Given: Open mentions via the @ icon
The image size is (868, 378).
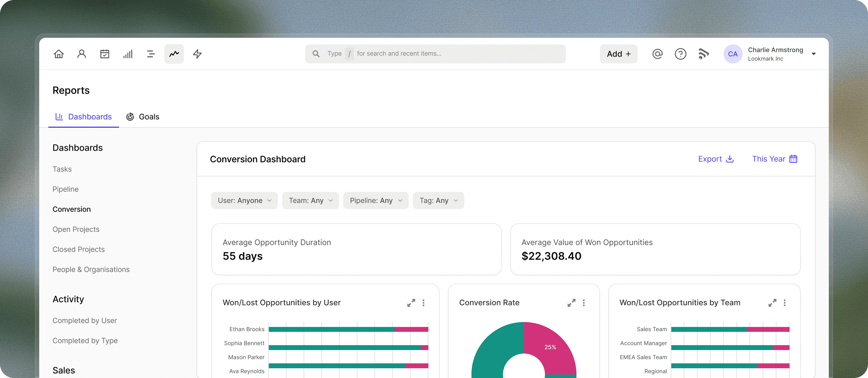Looking at the screenshot, I should tap(657, 54).
